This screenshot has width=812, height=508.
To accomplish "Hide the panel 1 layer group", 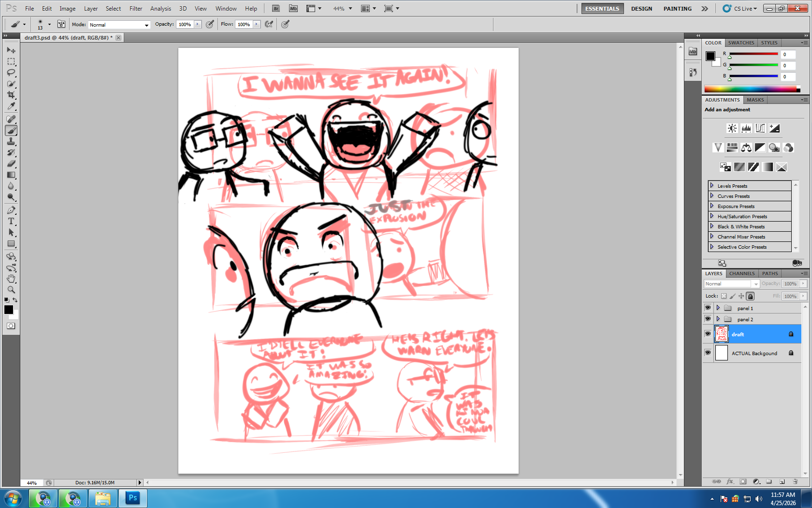I will (x=708, y=308).
